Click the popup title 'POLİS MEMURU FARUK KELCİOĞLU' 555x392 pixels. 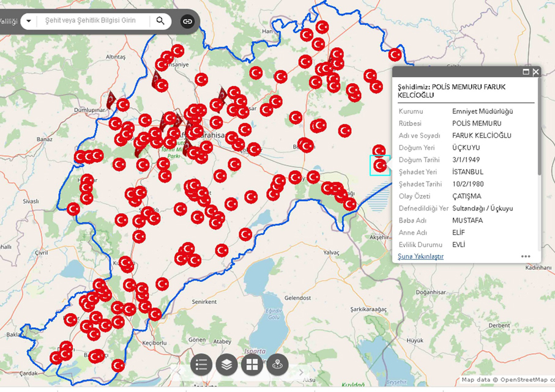(452, 91)
